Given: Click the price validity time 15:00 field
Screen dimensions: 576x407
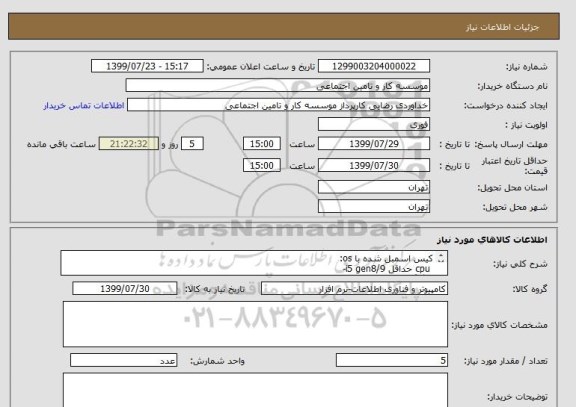Looking at the screenshot, I should [x=262, y=166].
